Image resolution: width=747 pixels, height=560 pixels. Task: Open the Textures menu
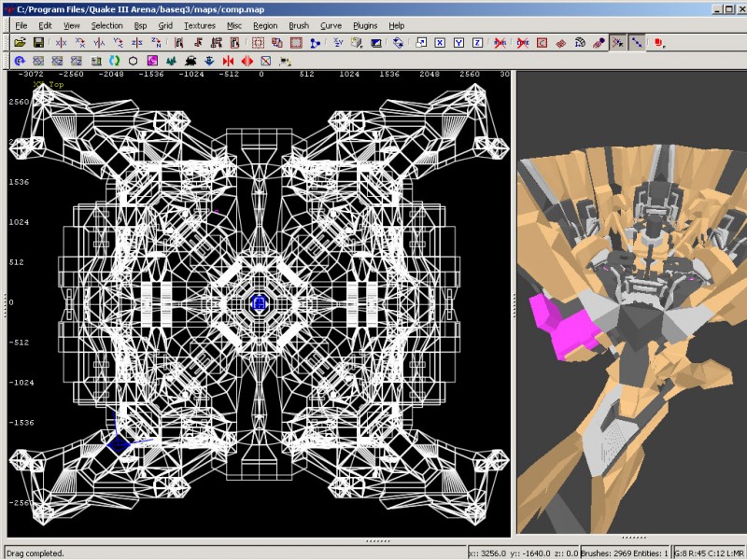point(200,26)
